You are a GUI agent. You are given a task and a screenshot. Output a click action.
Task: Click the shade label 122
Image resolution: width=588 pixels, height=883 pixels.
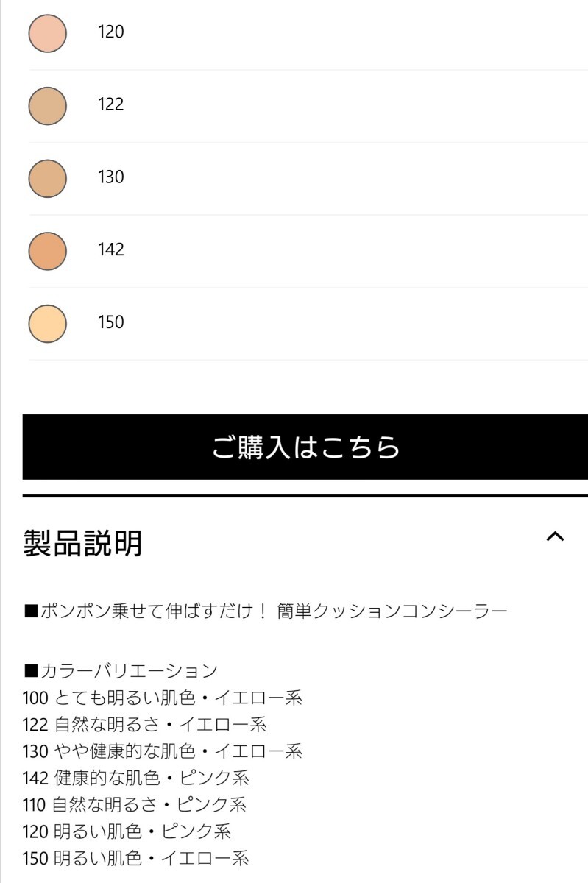pyautogui.click(x=110, y=106)
